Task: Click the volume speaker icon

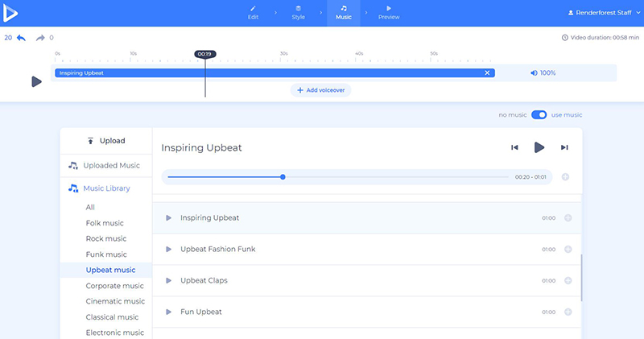Action: click(534, 72)
